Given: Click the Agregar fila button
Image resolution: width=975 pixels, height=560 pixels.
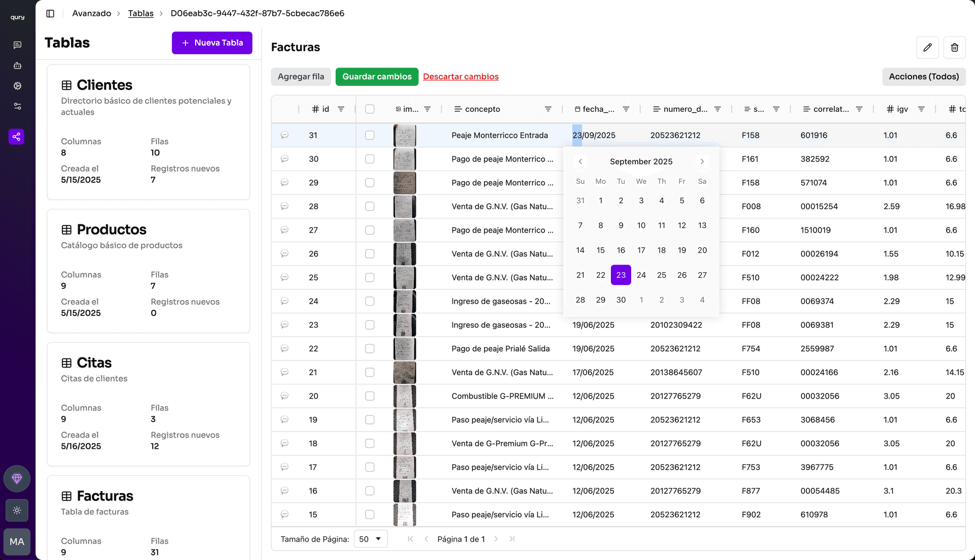Looking at the screenshot, I should [x=301, y=77].
